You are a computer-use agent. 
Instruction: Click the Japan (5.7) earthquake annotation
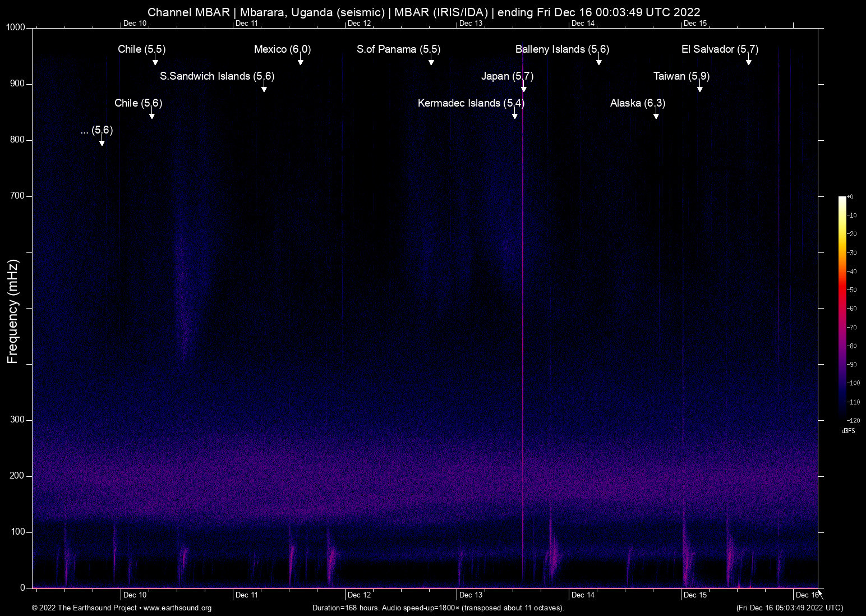tap(507, 76)
